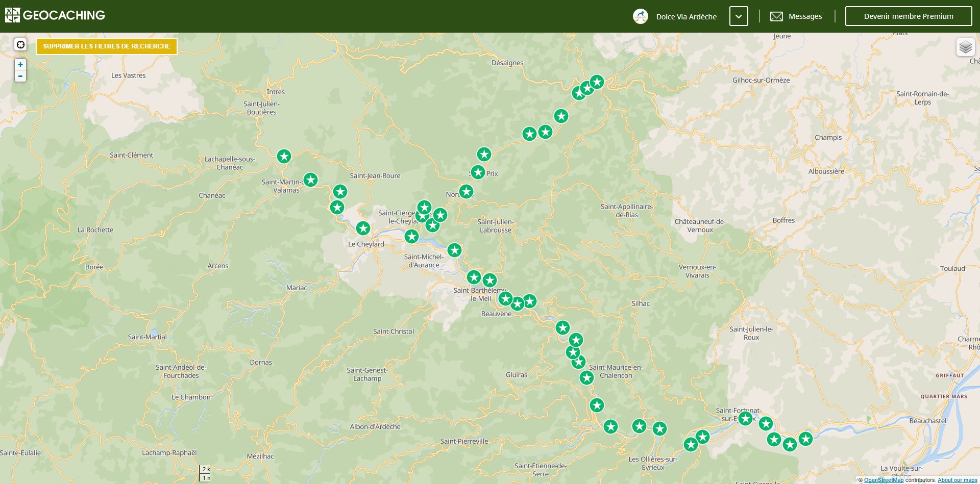
Task: Click the Les Vastres label
Action: [129, 75]
